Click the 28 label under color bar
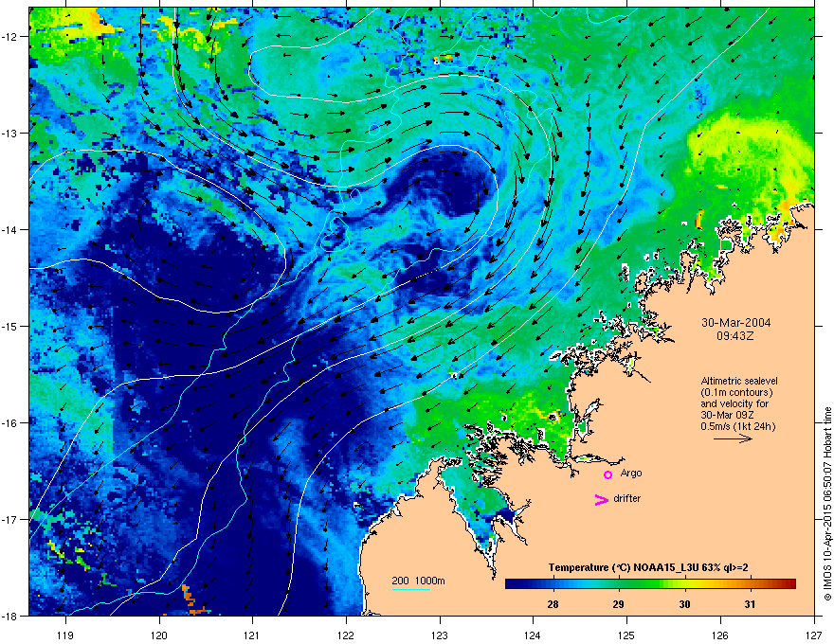This screenshot has width=834, height=644. pos(553,604)
